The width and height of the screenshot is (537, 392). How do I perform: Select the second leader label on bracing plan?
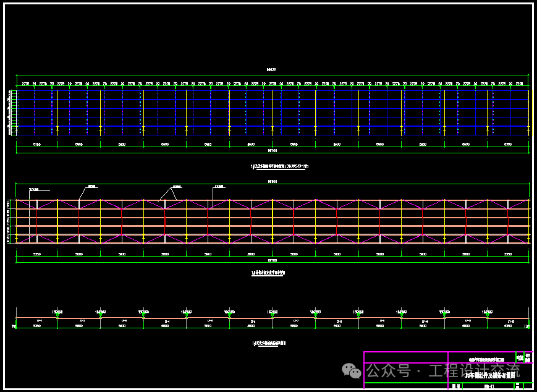pyautogui.click(x=91, y=185)
